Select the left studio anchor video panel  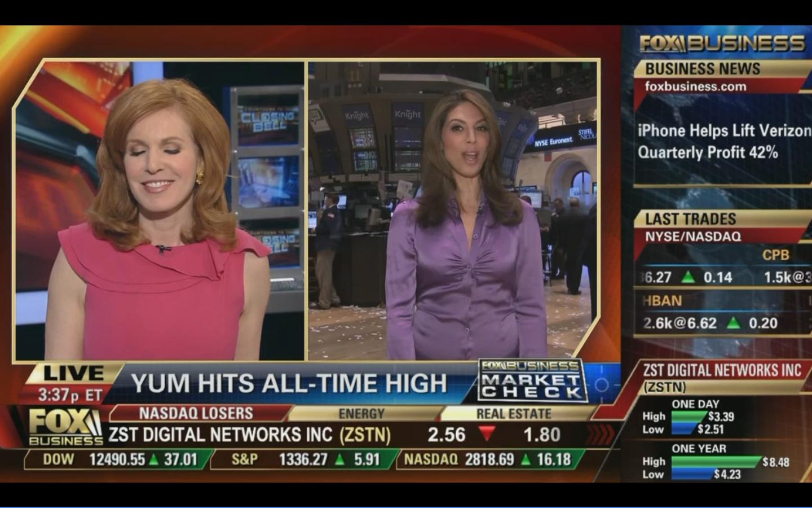pyautogui.click(x=160, y=211)
